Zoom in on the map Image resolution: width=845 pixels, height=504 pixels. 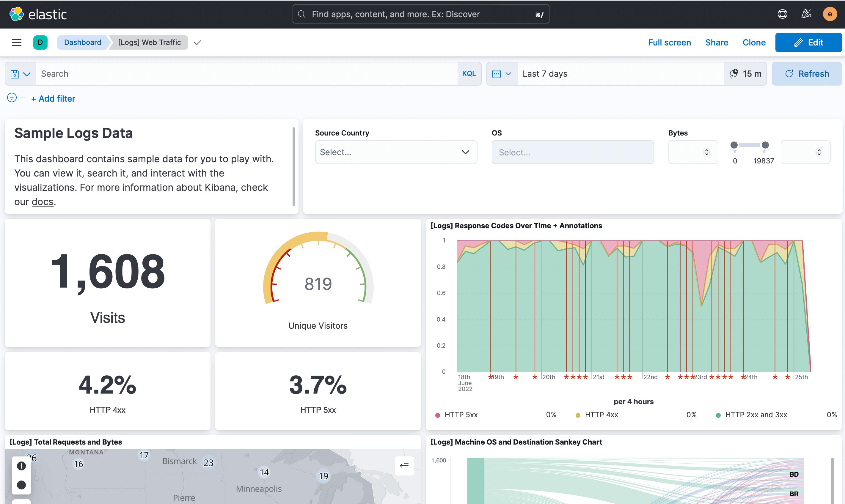(x=21, y=466)
